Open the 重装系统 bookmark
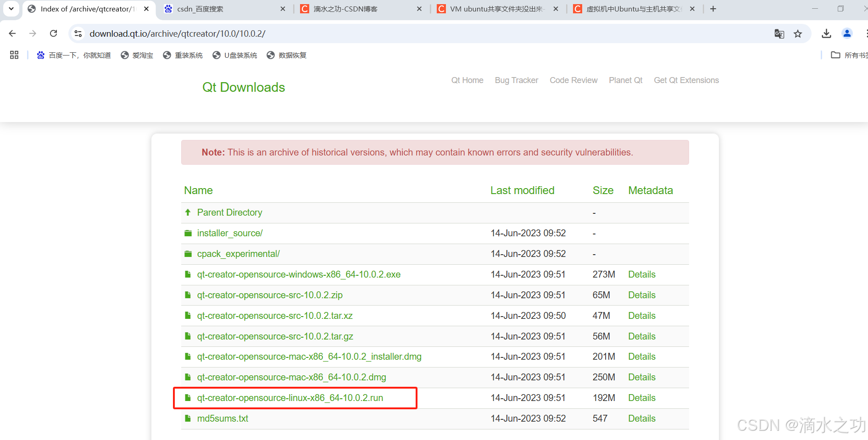 click(x=183, y=55)
